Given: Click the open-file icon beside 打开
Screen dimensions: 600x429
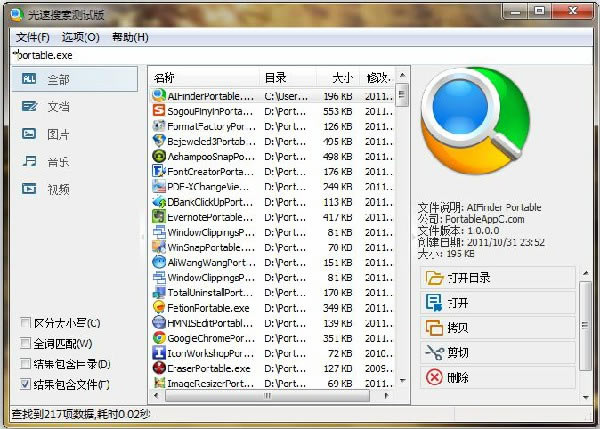Looking at the screenshot, I should click(434, 303).
